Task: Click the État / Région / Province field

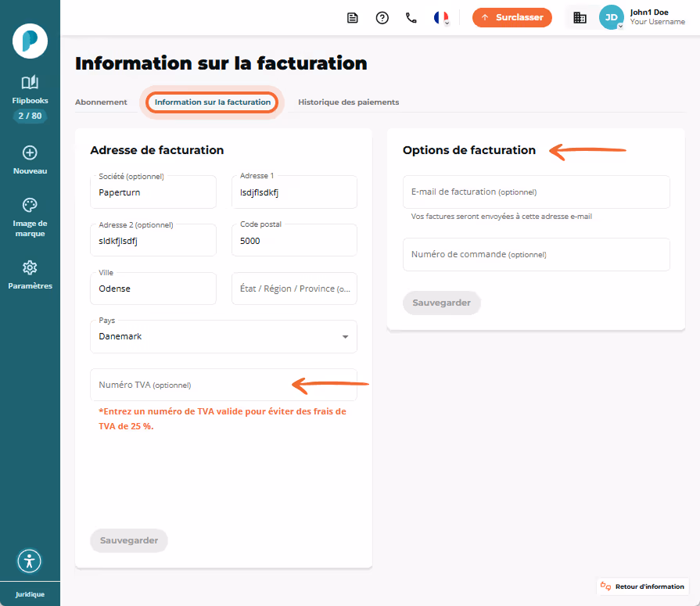Action: tap(294, 289)
